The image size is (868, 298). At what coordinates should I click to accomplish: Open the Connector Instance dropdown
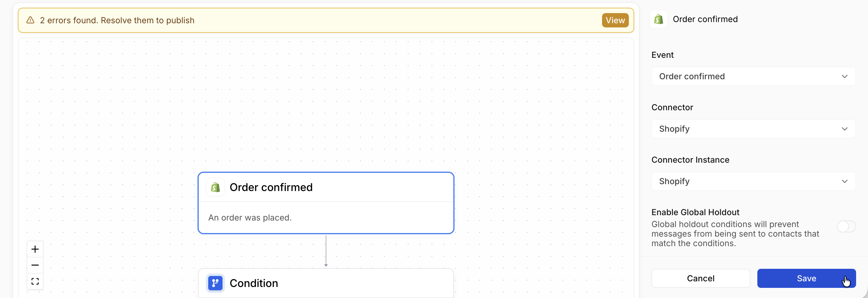(753, 181)
